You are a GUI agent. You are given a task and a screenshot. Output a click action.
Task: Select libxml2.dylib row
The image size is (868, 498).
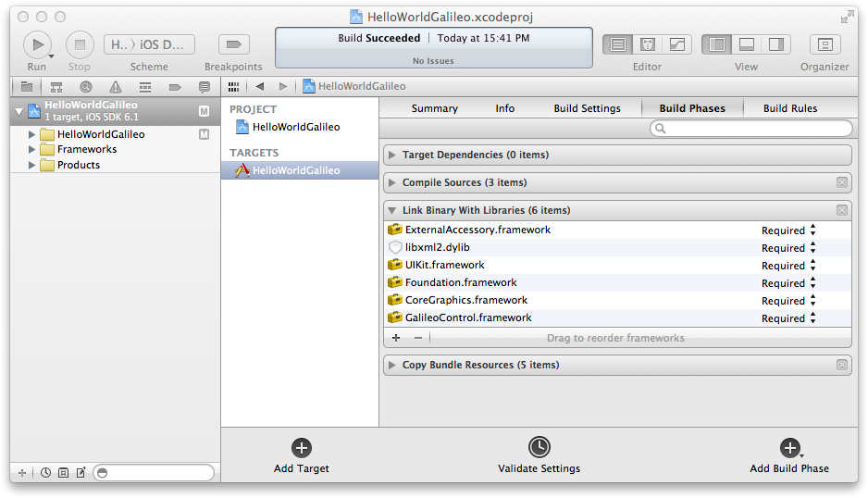pos(617,248)
